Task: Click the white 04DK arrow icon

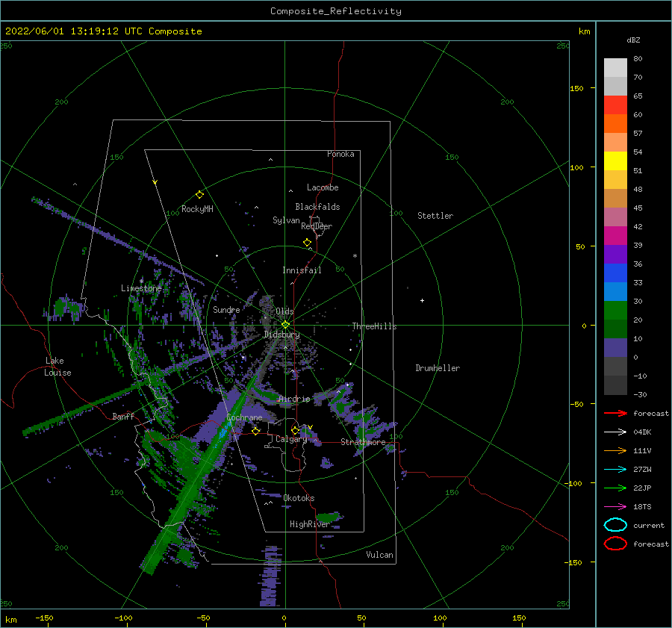Action: click(615, 432)
